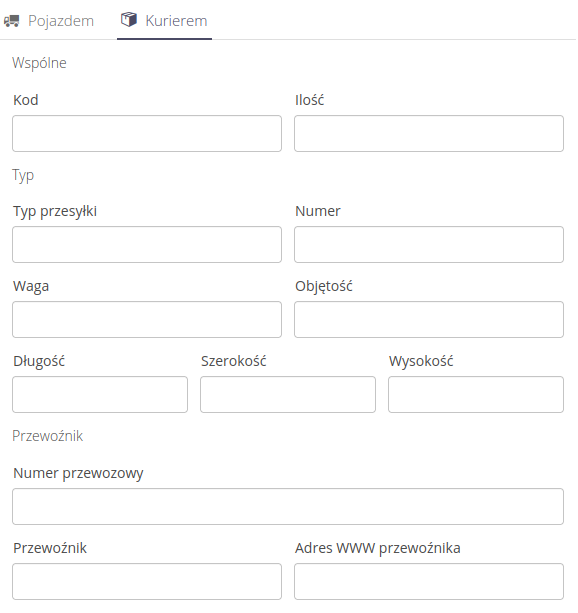Click the Adres WWW przewoźnika field

[429, 581]
